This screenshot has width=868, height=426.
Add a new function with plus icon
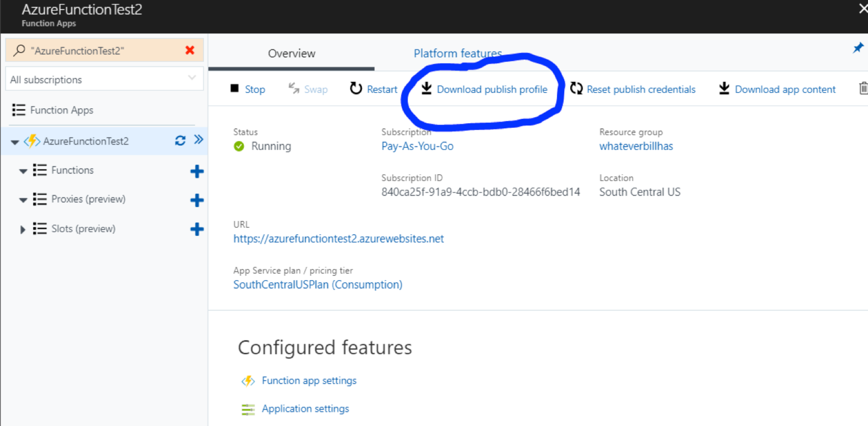tap(197, 171)
